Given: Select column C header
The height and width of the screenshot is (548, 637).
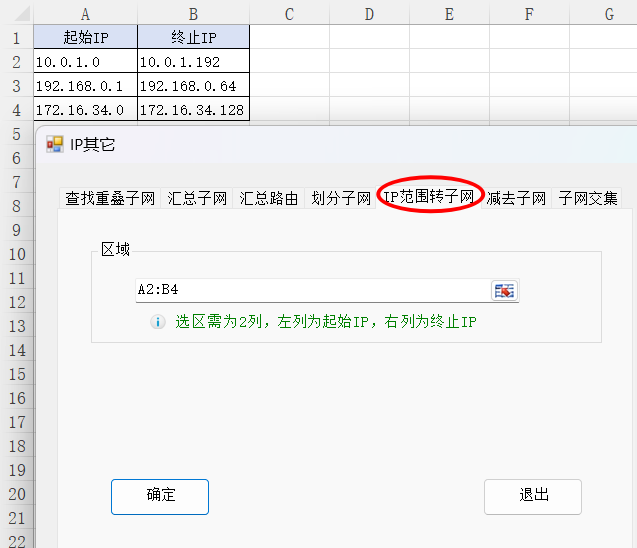Looking at the screenshot, I should pyautogui.click(x=289, y=14).
